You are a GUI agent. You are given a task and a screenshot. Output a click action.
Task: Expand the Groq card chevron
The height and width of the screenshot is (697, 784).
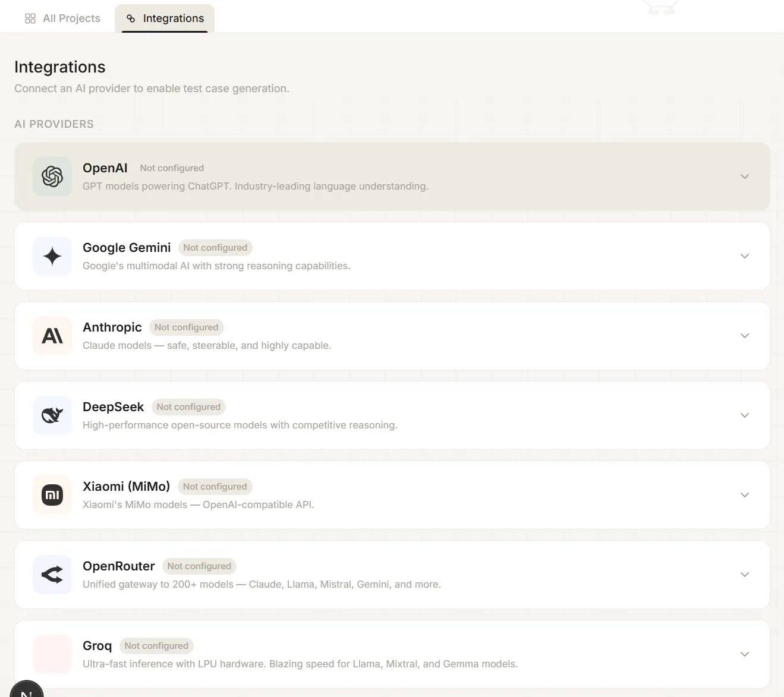click(745, 654)
